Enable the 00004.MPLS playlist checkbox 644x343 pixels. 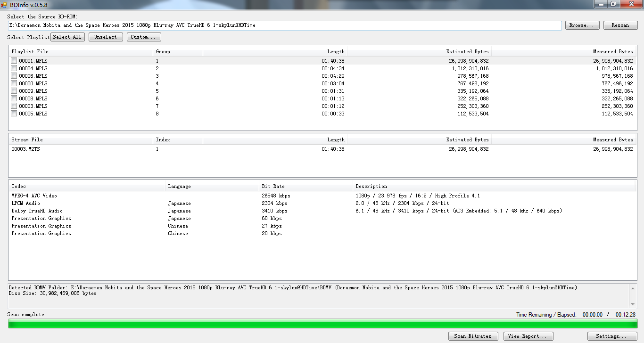[14, 68]
